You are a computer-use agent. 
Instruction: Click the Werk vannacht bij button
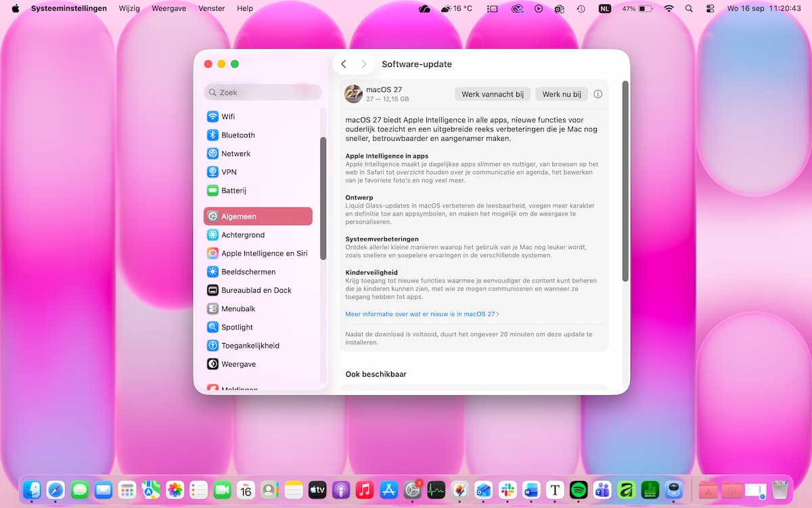coord(493,94)
